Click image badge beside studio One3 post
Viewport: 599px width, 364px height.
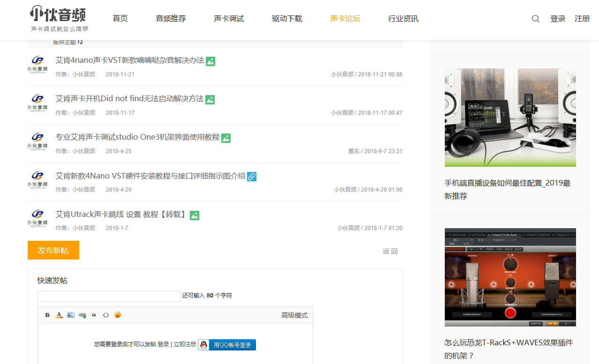[x=226, y=138]
